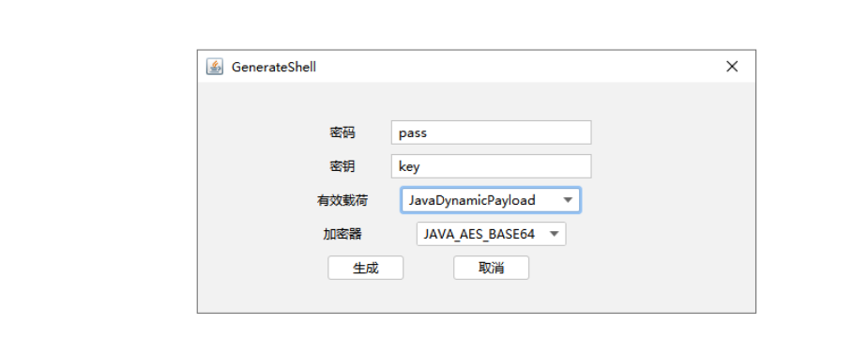The width and height of the screenshot is (868, 356).
Task: Click the 有效载荷 label
Action: (x=343, y=201)
